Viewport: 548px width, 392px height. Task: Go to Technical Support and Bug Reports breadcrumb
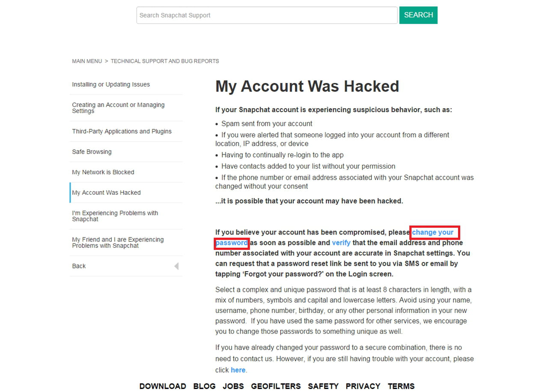click(x=165, y=61)
